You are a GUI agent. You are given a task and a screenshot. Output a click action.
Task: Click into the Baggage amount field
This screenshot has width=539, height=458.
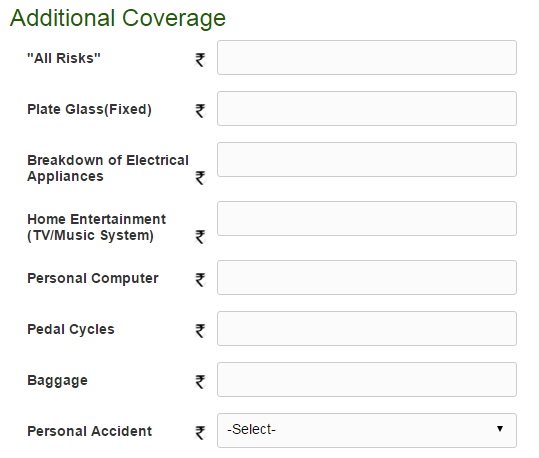coord(367,379)
